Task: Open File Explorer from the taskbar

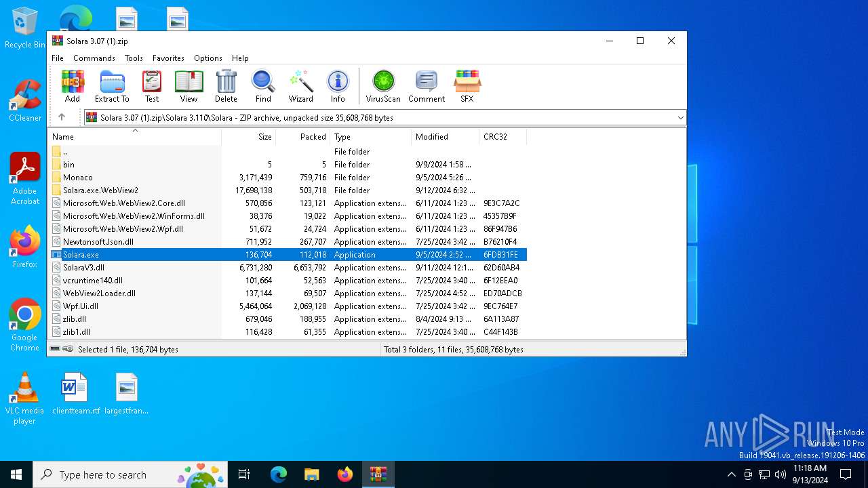Action: (x=312, y=474)
